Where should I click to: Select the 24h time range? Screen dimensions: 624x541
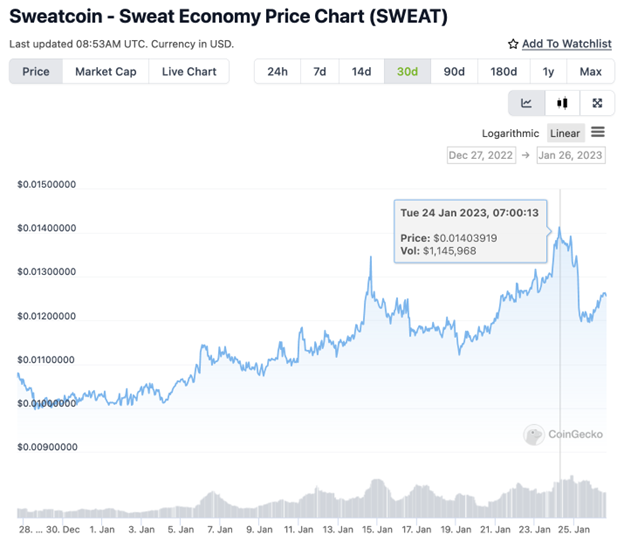coord(278,72)
